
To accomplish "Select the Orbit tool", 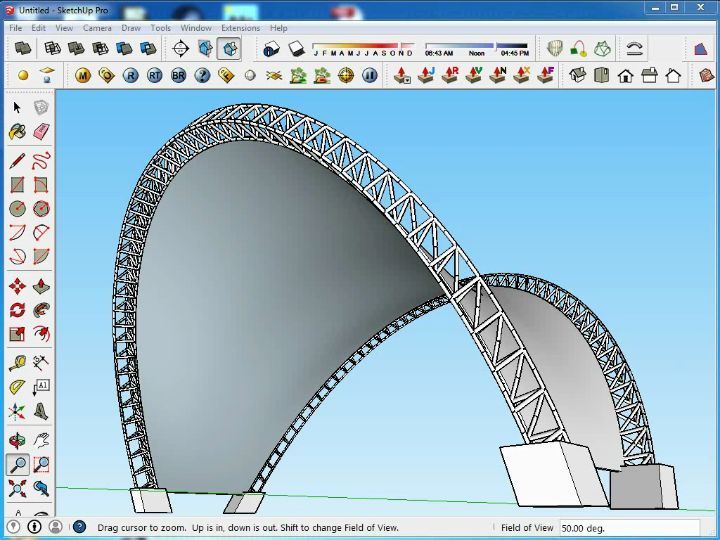I will (17, 441).
